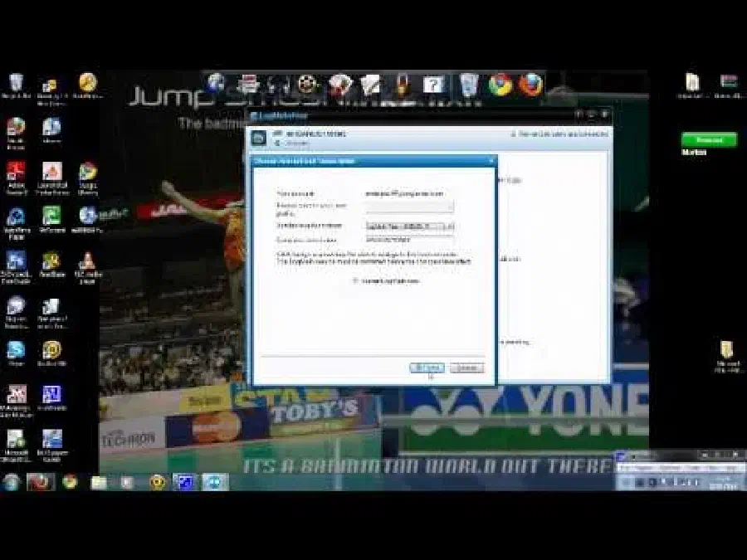Open the Skype desktop shortcut

[x=16, y=350]
